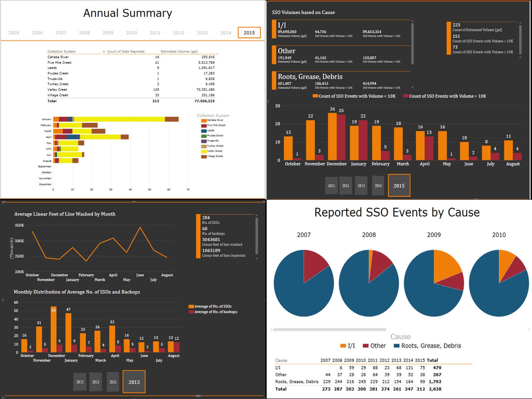Select the 2014 tab in Annual Summary
Image resolution: width=532 pixels, height=399 pixels.
226,33
